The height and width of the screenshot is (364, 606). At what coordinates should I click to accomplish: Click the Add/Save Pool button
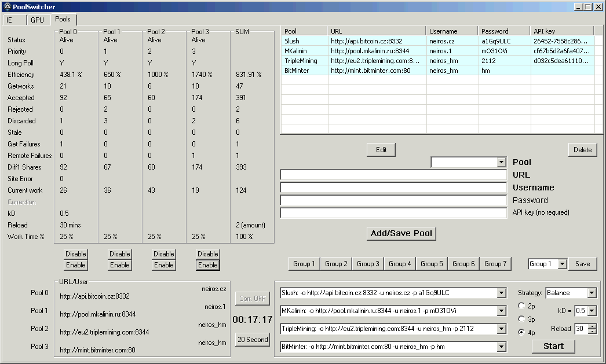coord(401,234)
